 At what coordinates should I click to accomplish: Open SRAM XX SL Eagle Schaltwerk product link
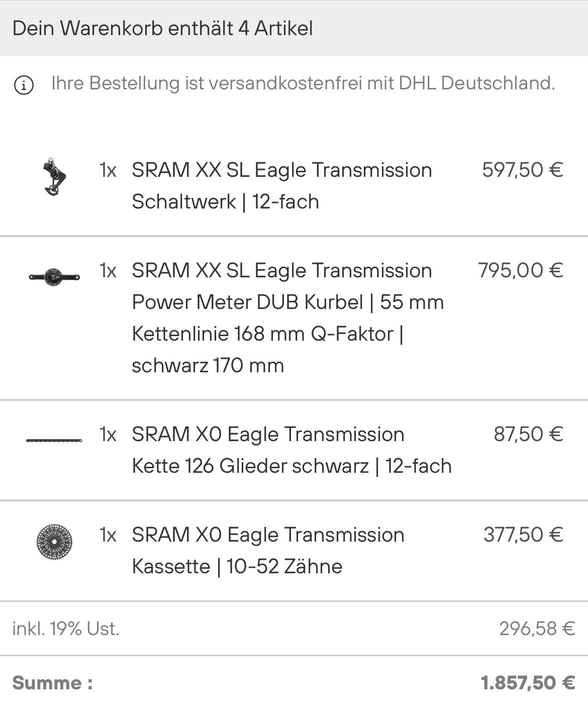[281, 186]
